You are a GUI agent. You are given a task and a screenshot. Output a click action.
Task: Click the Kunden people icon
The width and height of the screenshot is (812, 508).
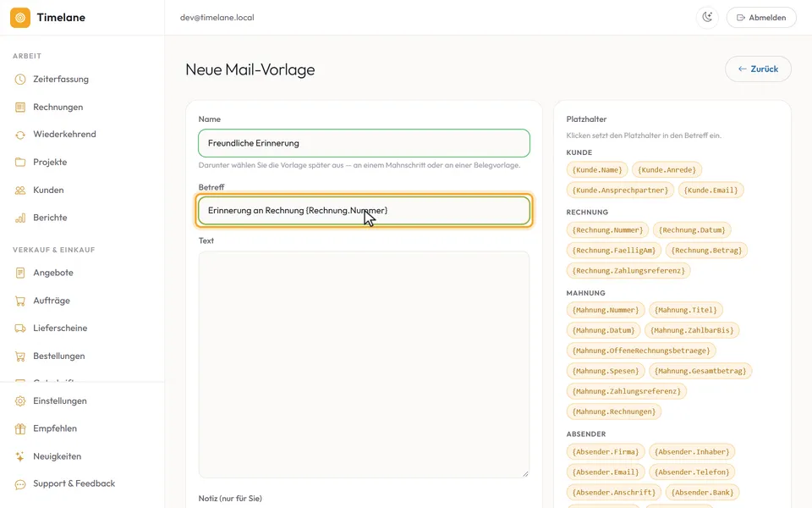coord(20,190)
